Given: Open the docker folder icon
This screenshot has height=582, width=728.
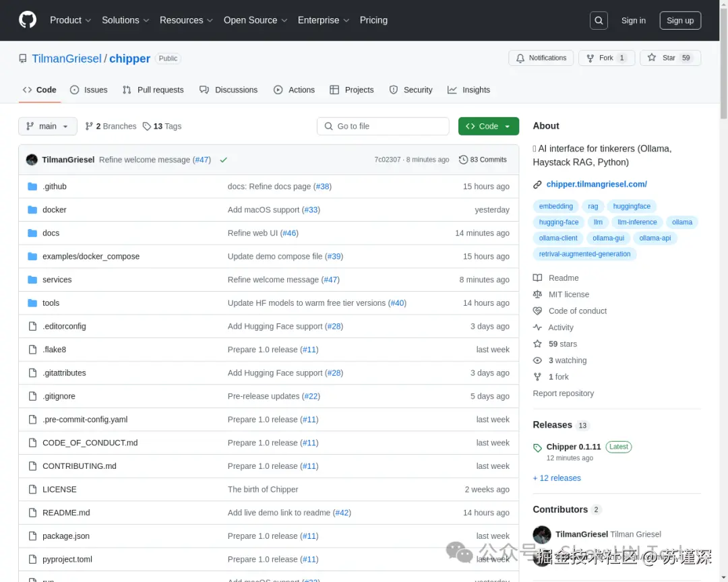Looking at the screenshot, I should tap(32, 209).
